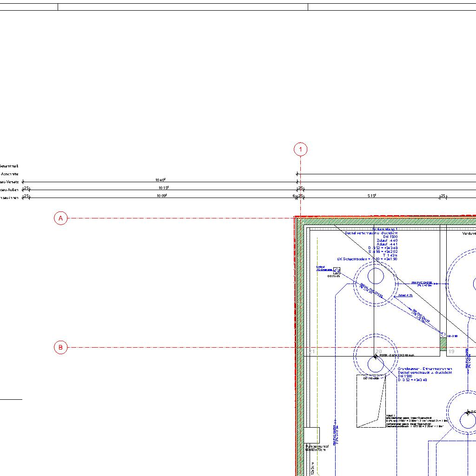Image resolution: width=476 pixels, height=476 pixels.
Task: Select the 'Pumpensumpf 60x60x70cm' text label
Action: pos(317,448)
